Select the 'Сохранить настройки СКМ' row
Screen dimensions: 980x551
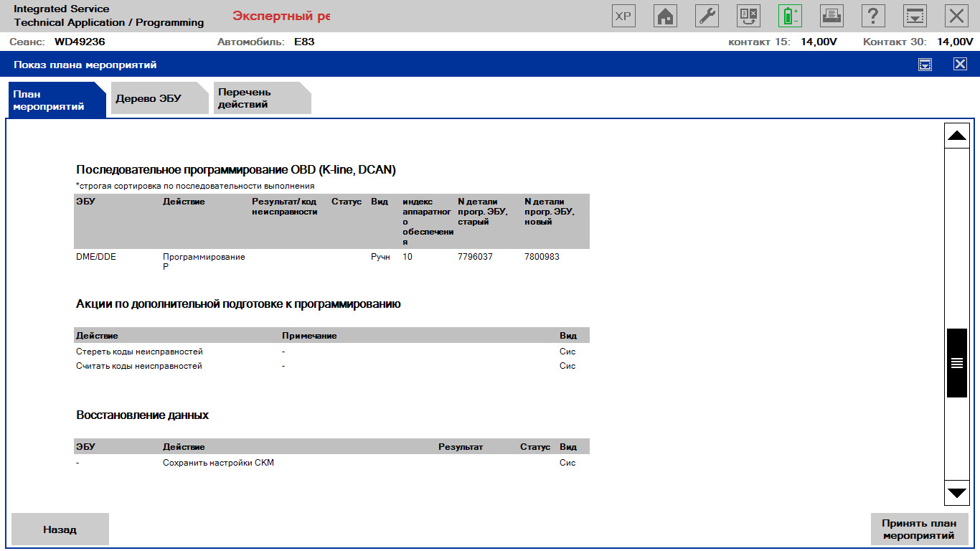[x=331, y=463]
